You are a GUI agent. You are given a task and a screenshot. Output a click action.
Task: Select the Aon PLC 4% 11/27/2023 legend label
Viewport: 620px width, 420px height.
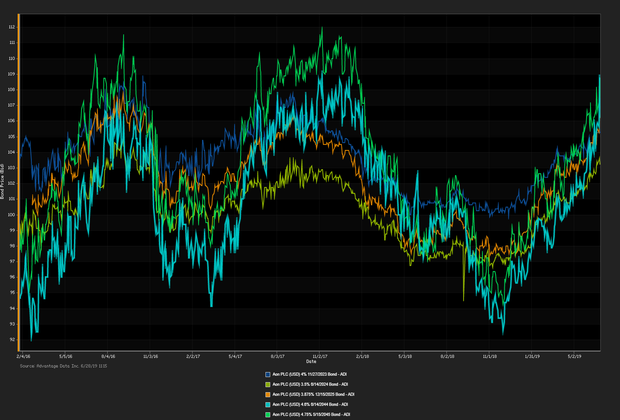pyautogui.click(x=310, y=374)
